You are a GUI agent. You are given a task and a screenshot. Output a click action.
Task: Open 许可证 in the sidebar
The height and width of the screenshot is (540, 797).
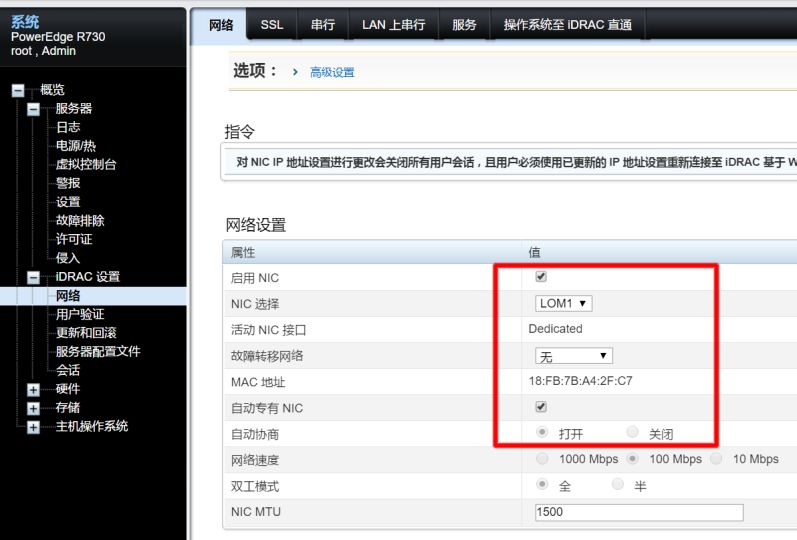74,239
